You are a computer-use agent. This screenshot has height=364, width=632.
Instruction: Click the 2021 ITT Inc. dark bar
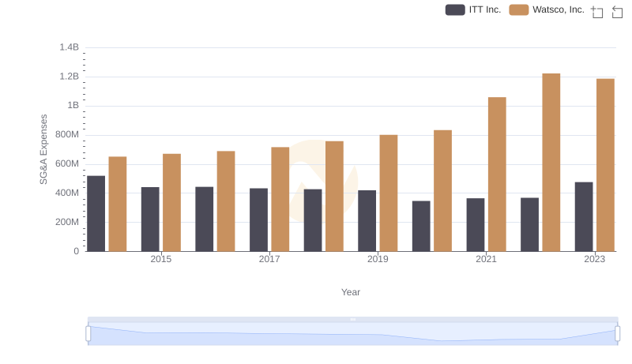pos(476,225)
